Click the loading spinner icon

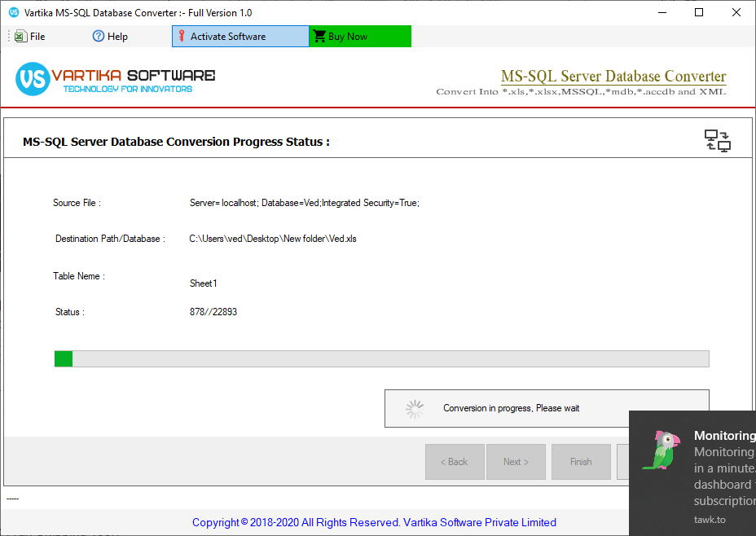point(415,409)
